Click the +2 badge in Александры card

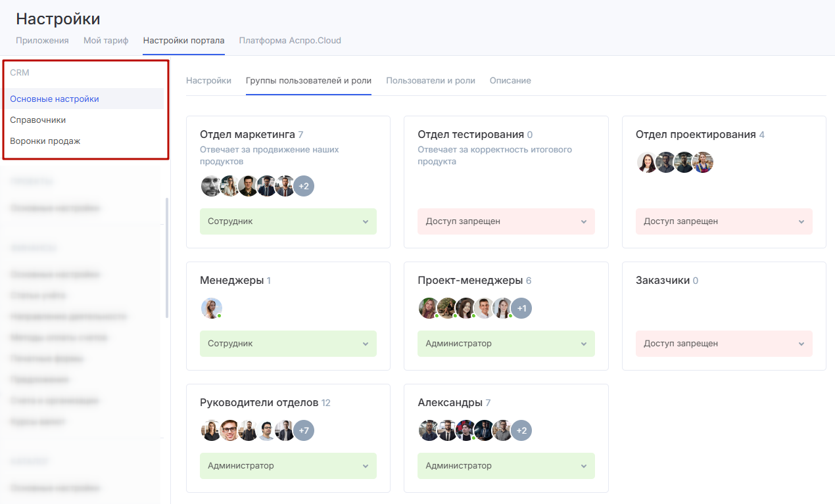[x=521, y=430]
